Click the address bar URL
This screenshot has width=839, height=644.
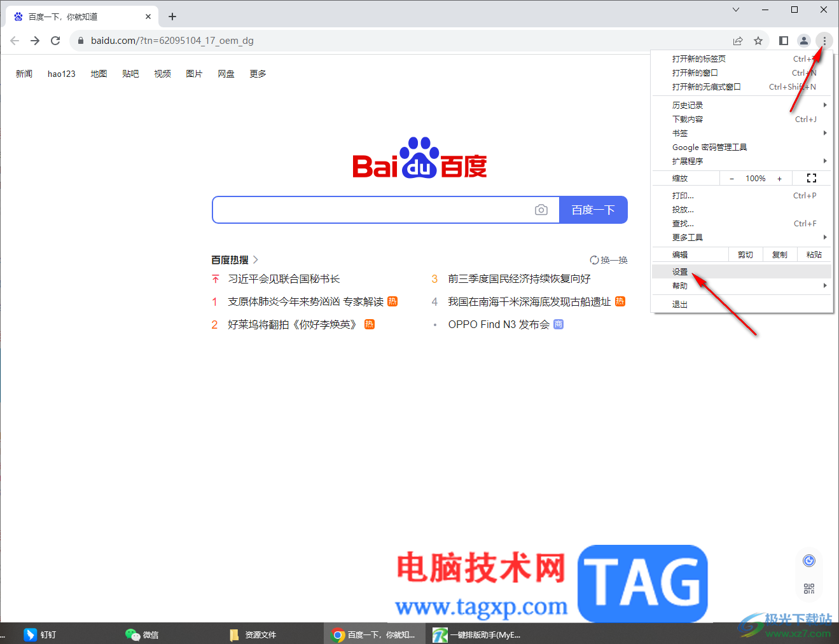tap(172, 41)
